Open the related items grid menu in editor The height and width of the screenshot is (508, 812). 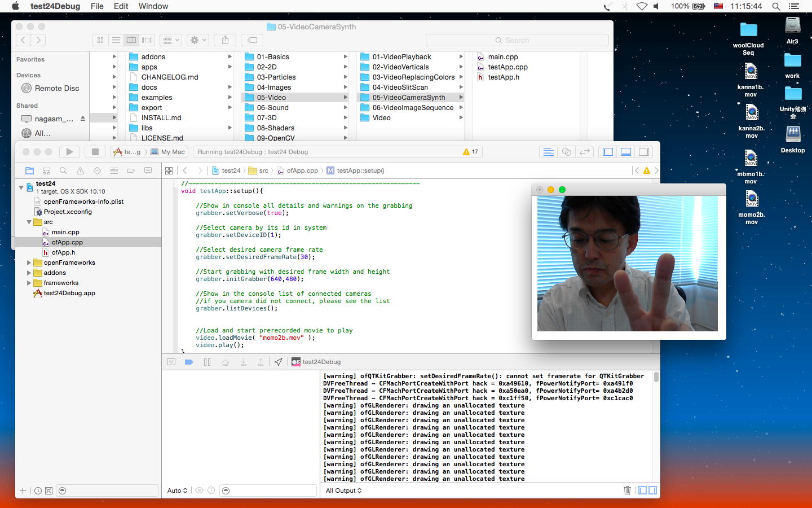click(x=169, y=170)
